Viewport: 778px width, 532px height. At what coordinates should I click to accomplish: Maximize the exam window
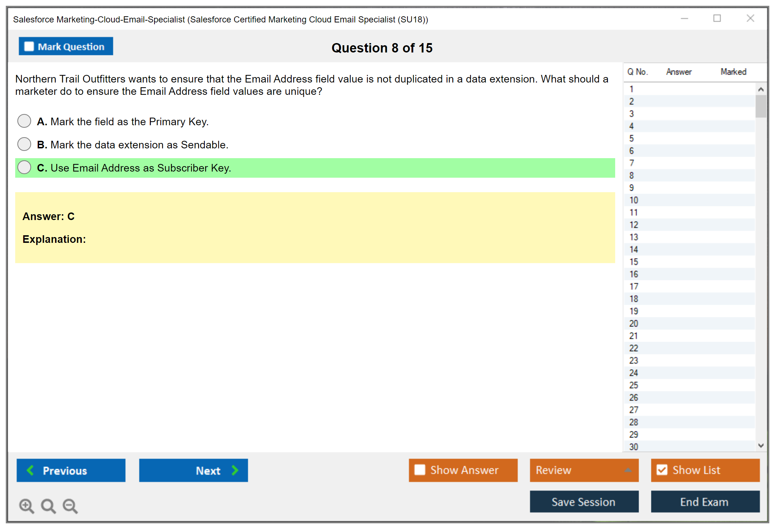pyautogui.click(x=717, y=18)
